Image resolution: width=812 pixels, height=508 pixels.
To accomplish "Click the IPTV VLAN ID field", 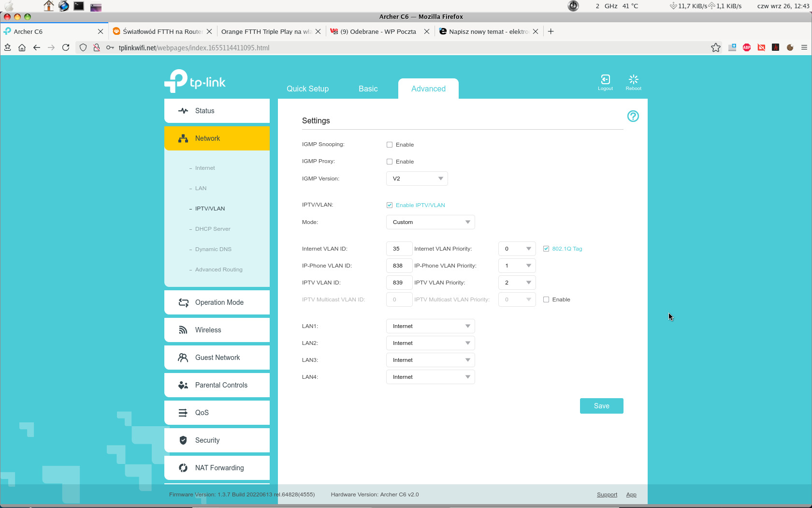I will [399, 283].
